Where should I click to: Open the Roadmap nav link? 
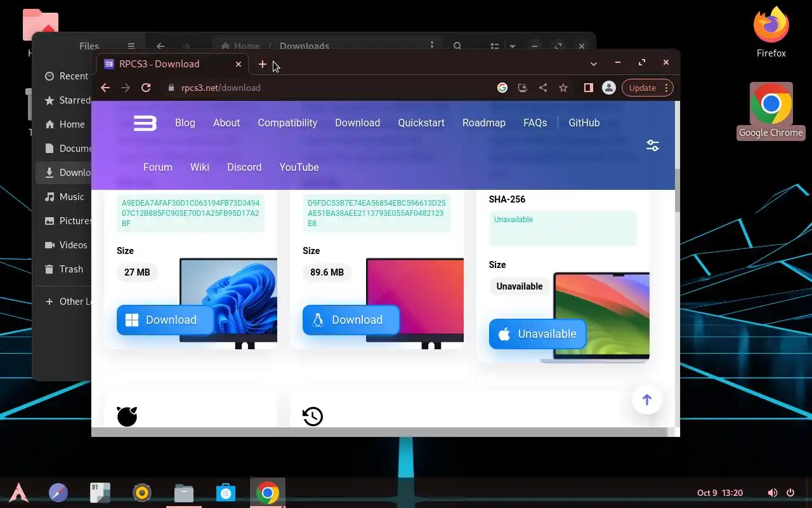tap(484, 123)
